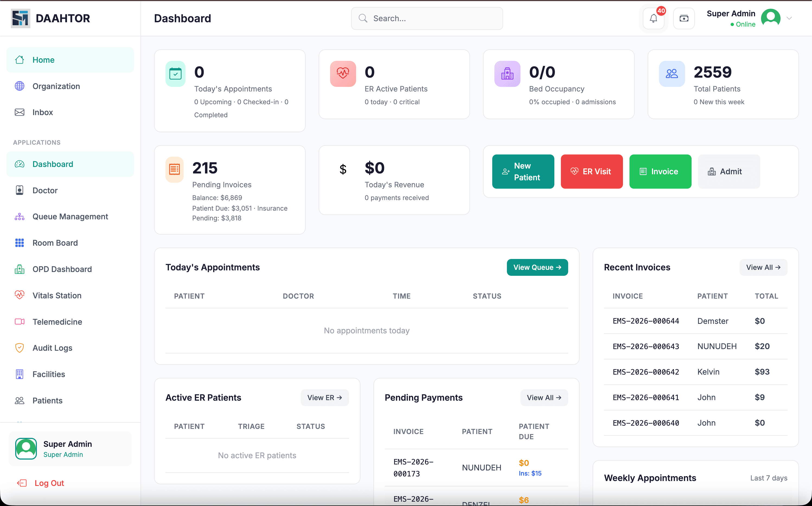
Task: Click the Queue Management hierarchy icon
Action: tap(19, 217)
